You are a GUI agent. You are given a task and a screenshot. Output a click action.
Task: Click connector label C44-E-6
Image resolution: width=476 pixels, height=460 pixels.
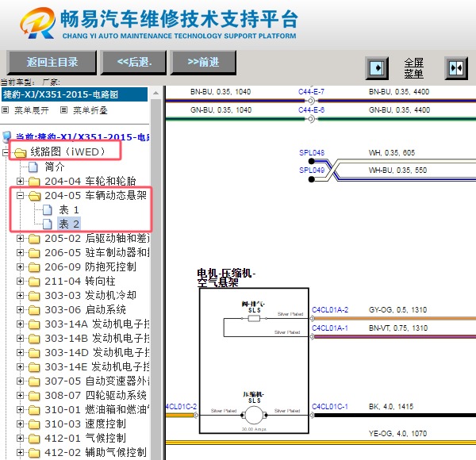tap(311, 109)
